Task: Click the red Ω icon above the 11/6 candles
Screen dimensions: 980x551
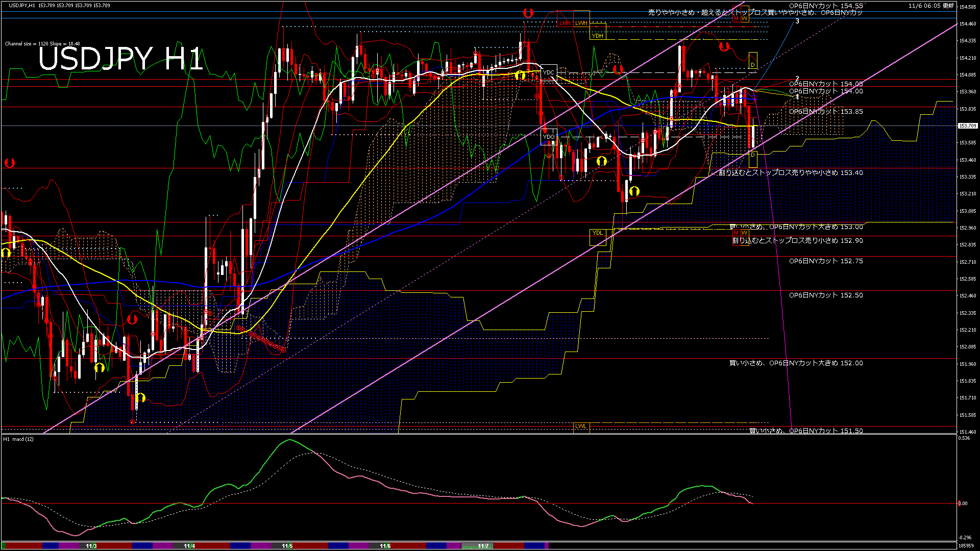Action: [x=618, y=70]
